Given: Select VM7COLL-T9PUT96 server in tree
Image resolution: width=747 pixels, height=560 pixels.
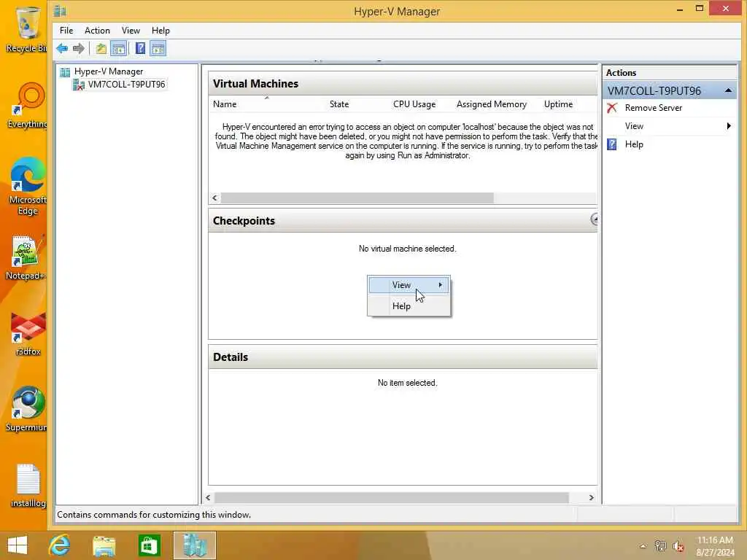Looking at the screenshot, I should pos(126,85).
